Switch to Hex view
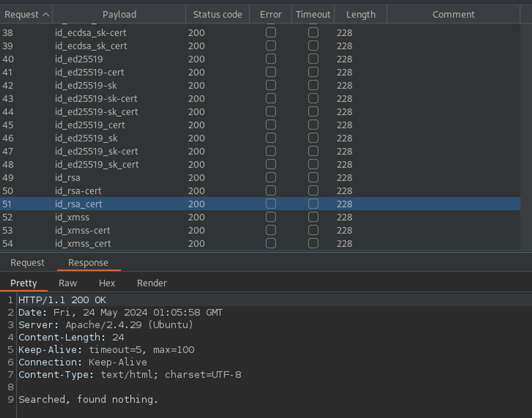 click(107, 283)
